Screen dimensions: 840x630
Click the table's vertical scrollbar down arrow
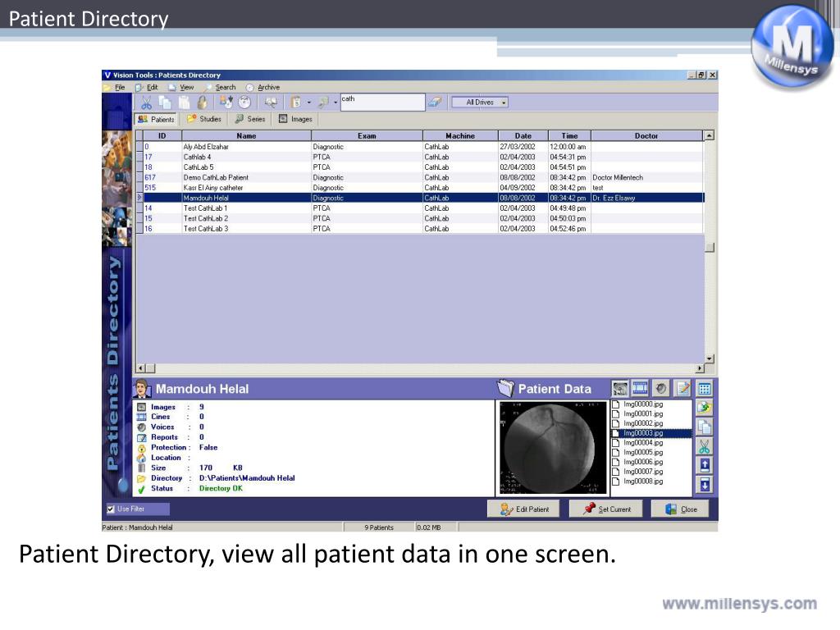tap(710, 358)
